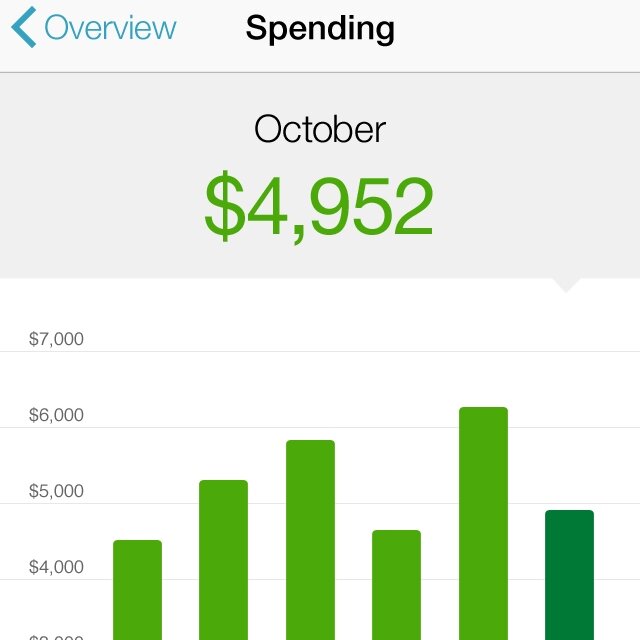Select the tallest bar exceeding $6,000
This screenshot has width=640, height=640.
coord(483,523)
